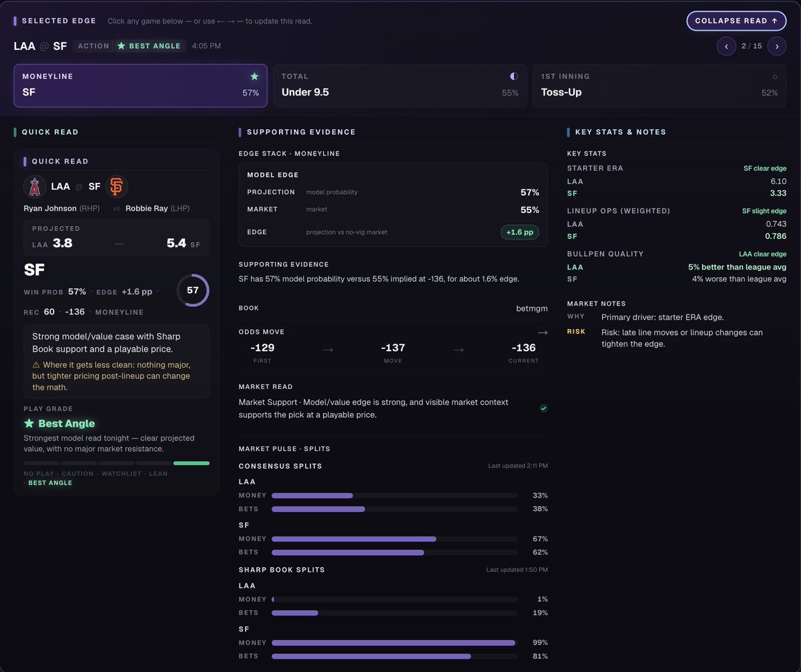
Task: Click the warning icon in quick read note
Action: click(36, 365)
